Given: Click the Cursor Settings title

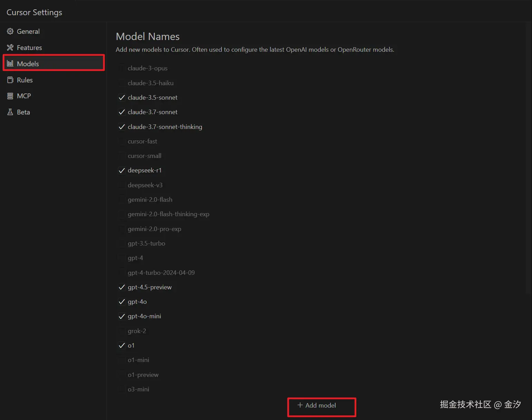Looking at the screenshot, I should (35, 12).
